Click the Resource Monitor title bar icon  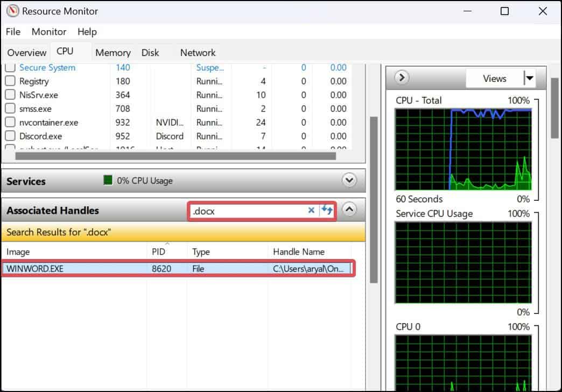tap(12, 11)
